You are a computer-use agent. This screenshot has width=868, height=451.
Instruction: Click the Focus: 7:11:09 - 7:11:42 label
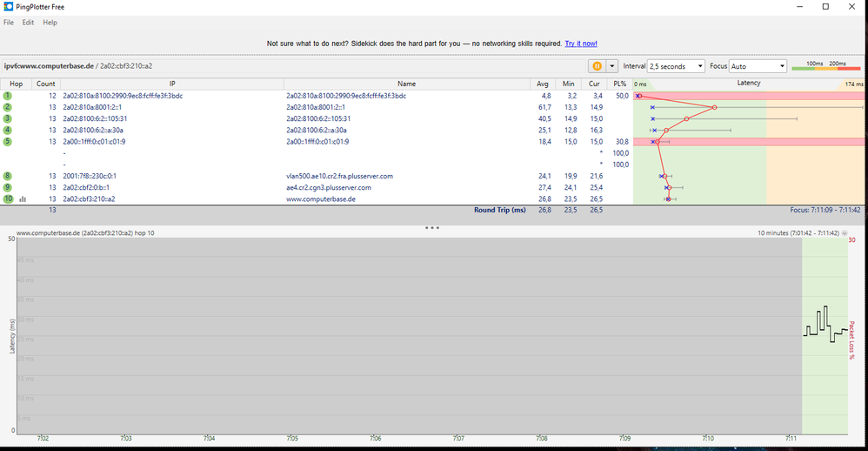(825, 210)
